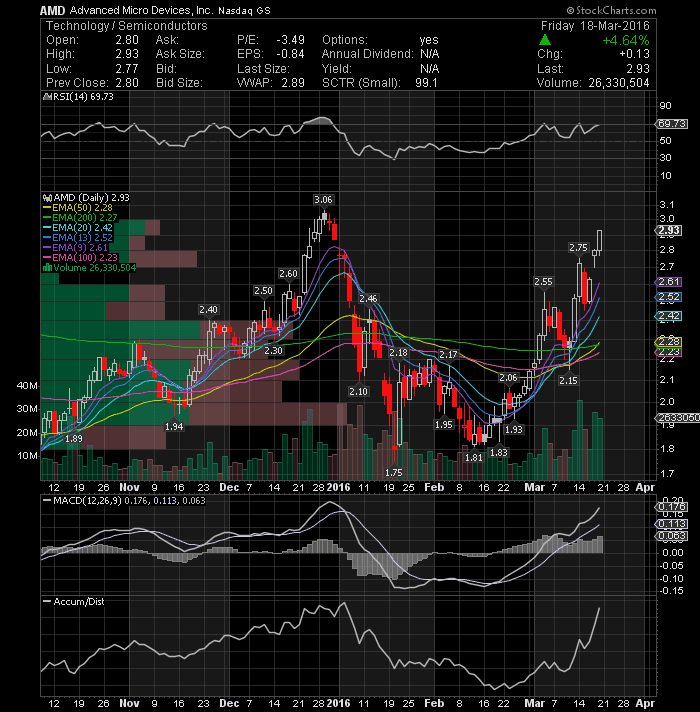700x712 pixels.
Task: Click the cyan 2.42 EMA tag on right axis
Action: [x=670, y=316]
